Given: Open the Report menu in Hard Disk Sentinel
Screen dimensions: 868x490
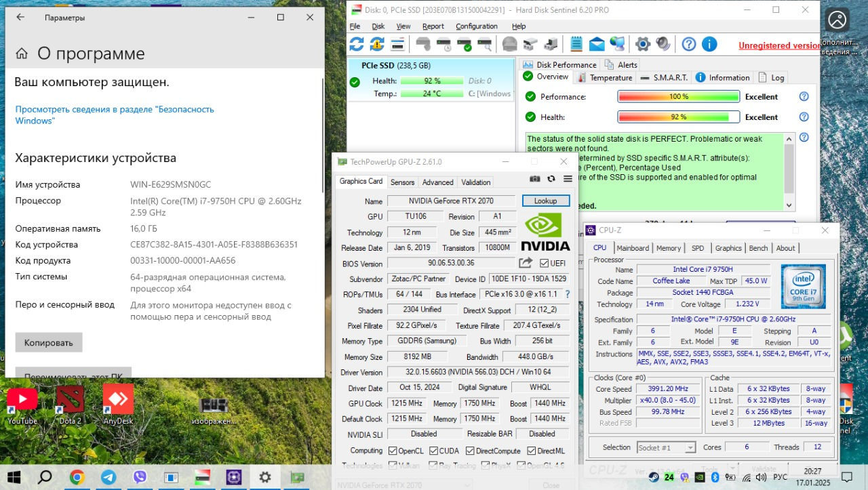Looking at the screenshot, I should click(x=433, y=26).
